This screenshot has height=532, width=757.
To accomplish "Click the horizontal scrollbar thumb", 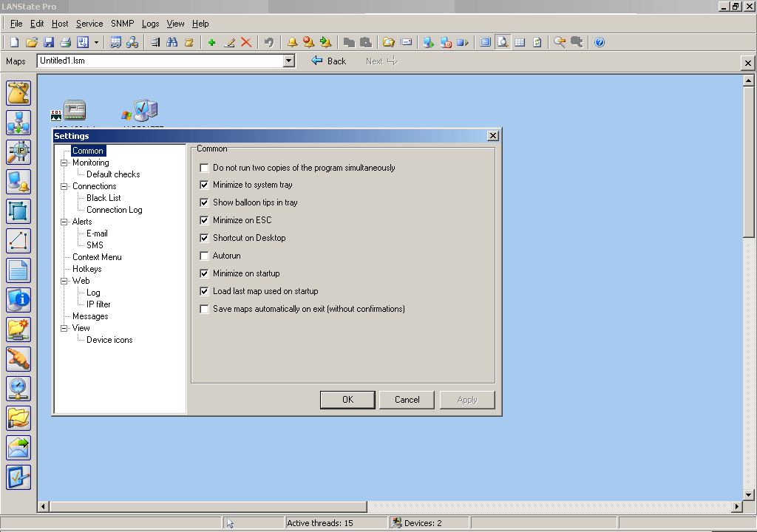I will click(x=208, y=506).
